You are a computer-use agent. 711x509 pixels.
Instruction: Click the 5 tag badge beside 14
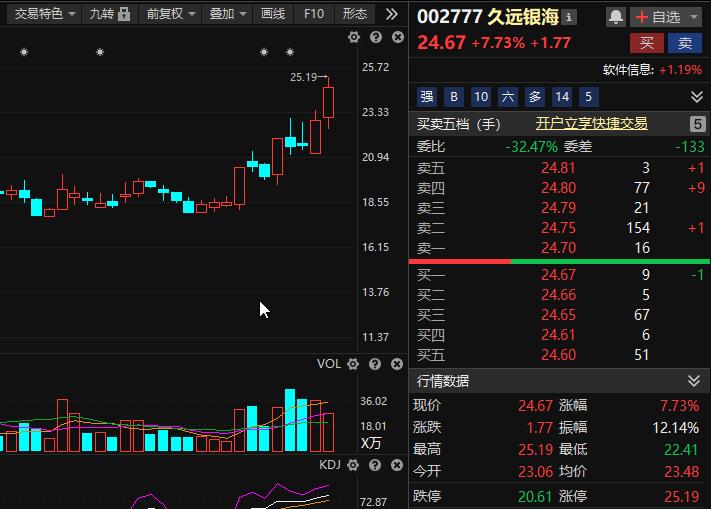pyautogui.click(x=589, y=97)
